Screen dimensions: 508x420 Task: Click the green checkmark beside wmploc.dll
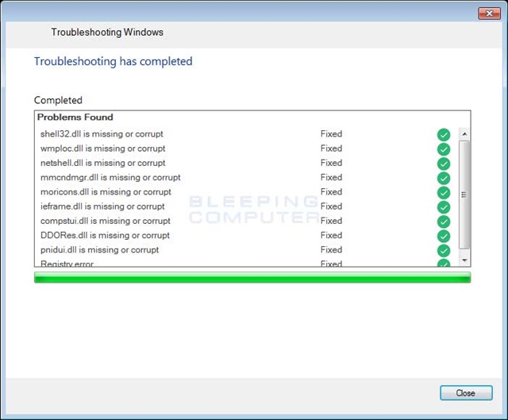[444, 149]
